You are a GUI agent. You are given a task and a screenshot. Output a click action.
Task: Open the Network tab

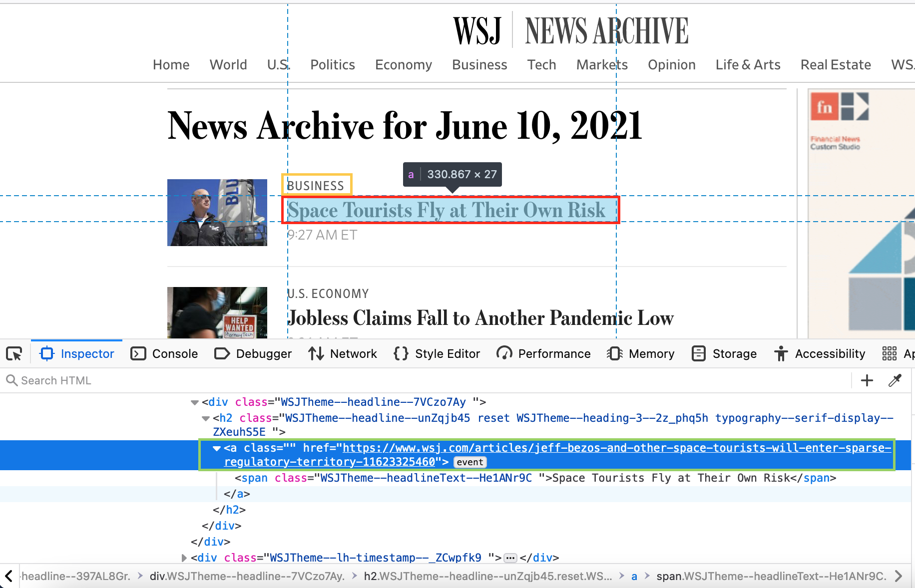coord(343,354)
